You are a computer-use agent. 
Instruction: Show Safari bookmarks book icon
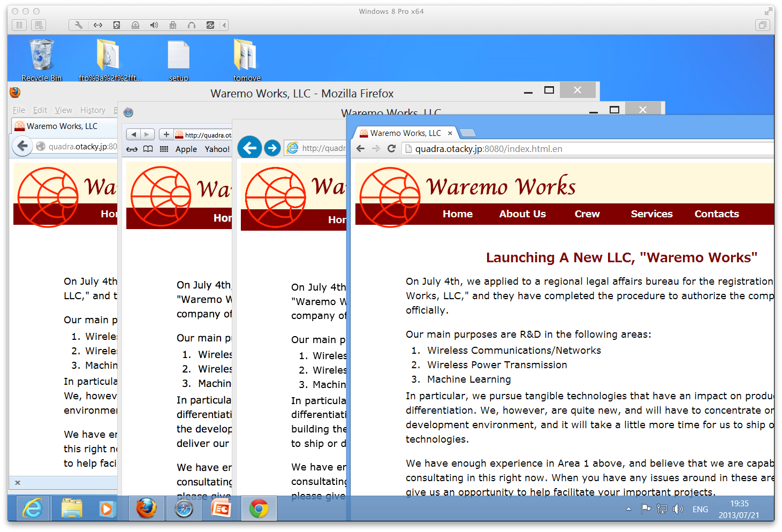coord(148,149)
